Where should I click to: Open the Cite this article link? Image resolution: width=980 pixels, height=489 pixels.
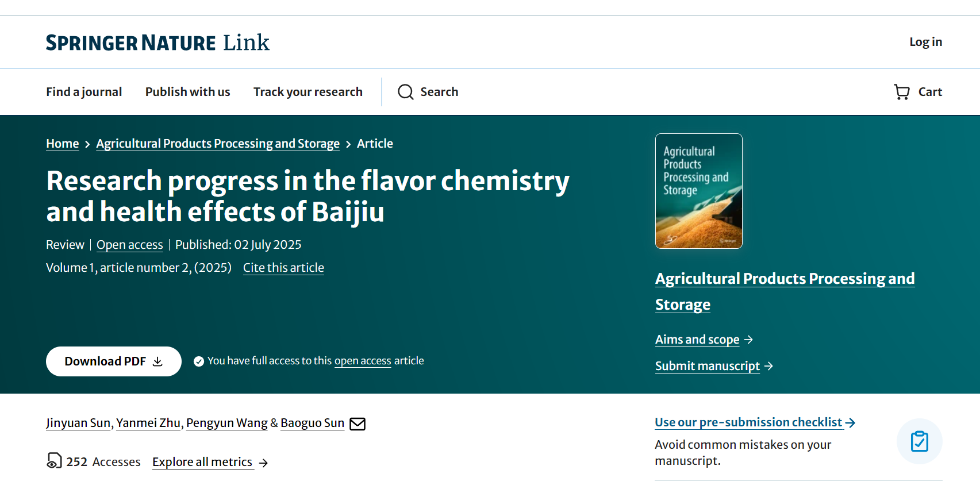pos(283,268)
